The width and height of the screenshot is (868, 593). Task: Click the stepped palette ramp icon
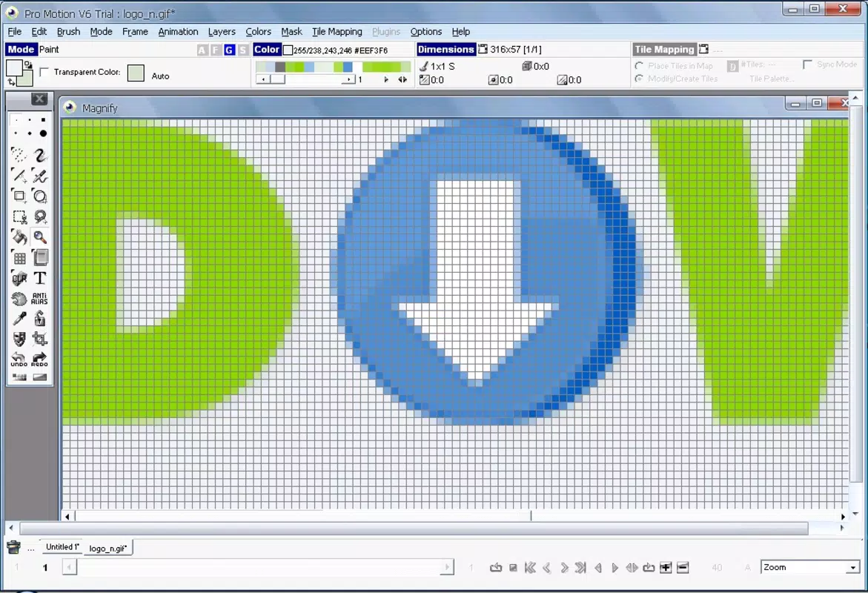[x=19, y=377]
